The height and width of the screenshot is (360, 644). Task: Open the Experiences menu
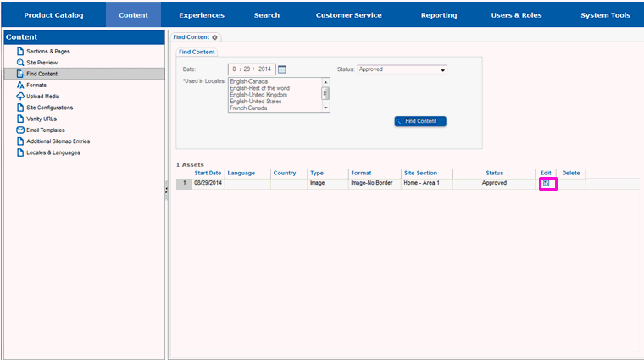click(202, 15)
